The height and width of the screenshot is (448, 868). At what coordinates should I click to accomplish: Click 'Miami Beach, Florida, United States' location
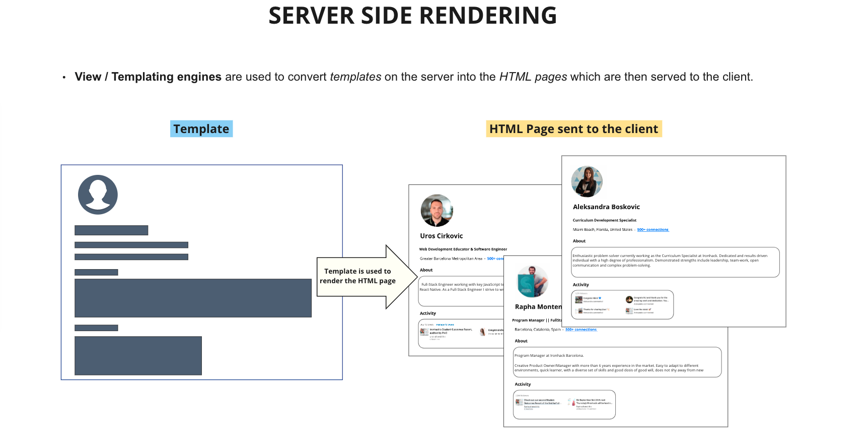pos(602,230)
